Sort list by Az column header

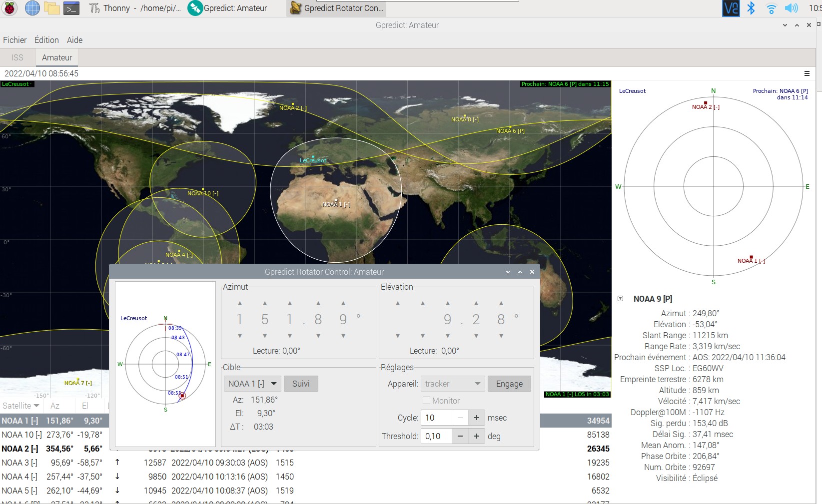coord(55,406)
